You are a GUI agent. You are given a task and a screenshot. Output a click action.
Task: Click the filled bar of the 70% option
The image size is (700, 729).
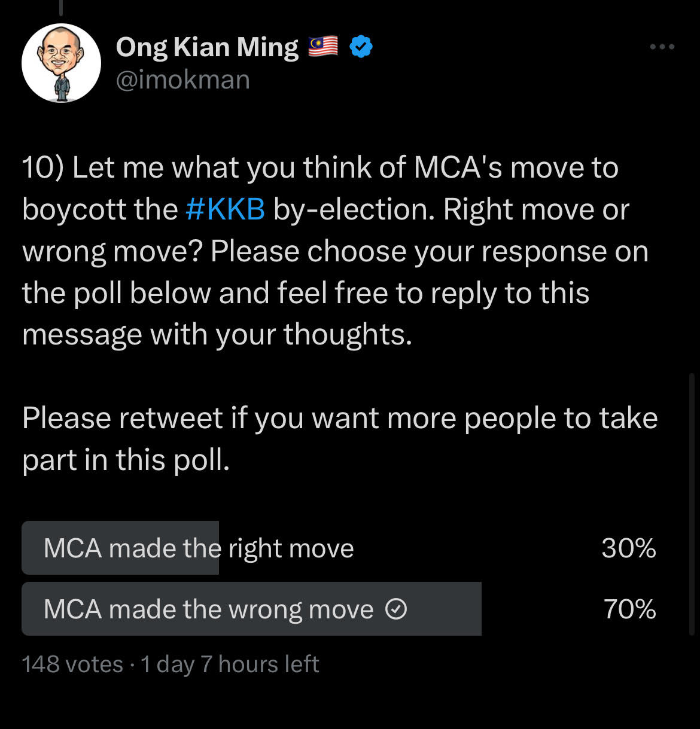(251, 609)
